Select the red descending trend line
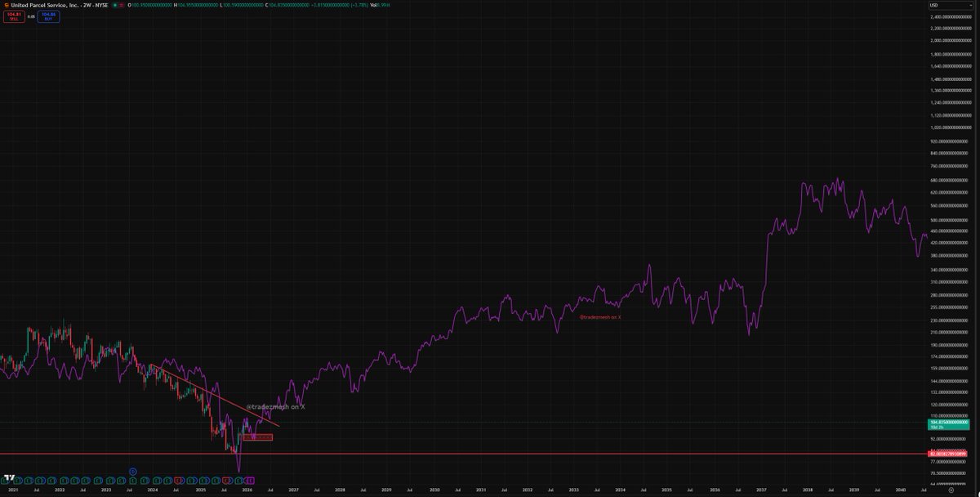Image resolution: width=980 pixels, height=497 pixels. 216,395
